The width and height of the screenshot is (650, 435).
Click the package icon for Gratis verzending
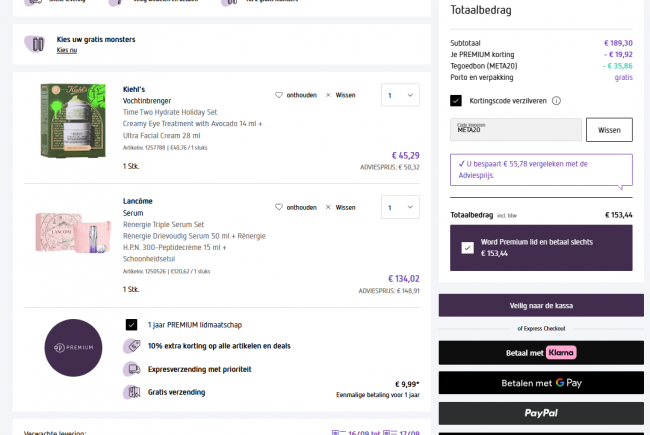tap(133, 392)
